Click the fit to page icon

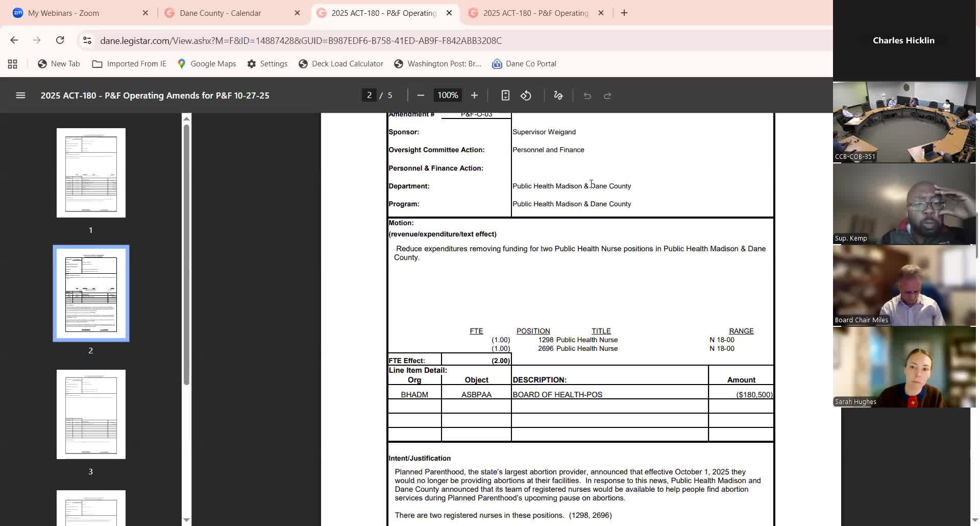click(x=505, y=95)
